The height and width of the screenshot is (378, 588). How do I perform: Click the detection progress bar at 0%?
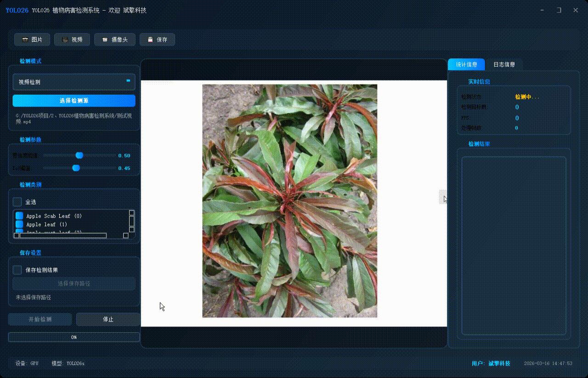[74, 337]
